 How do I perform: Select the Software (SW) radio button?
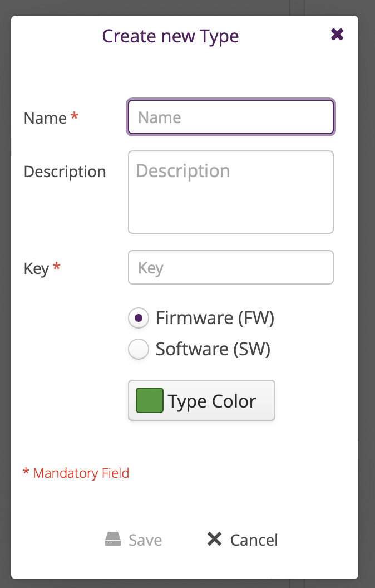tap(138, 349)
